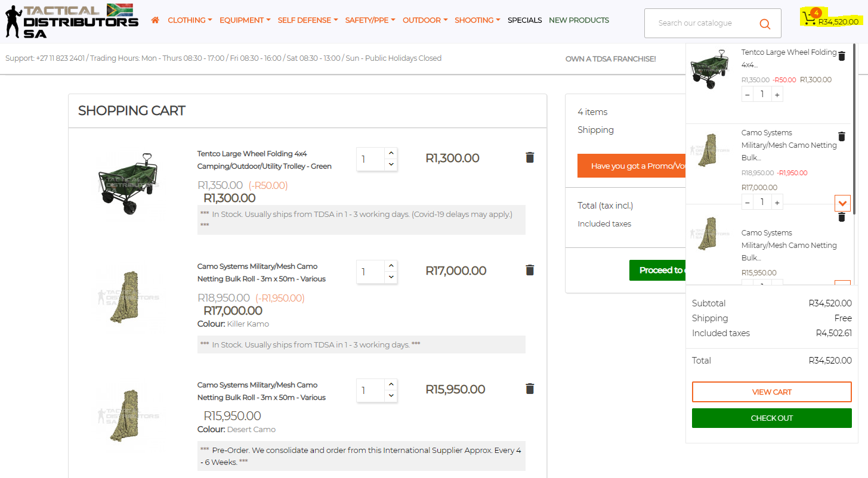Click Tentco quantity field in mini-cart
This screenshot has height=478, width=868.
coord(762,94)
